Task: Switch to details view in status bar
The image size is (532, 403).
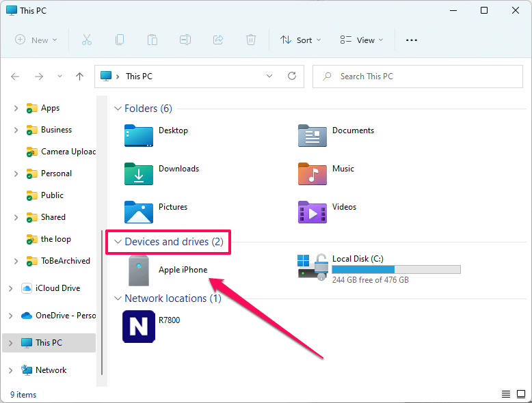Action: coord(506,394)
